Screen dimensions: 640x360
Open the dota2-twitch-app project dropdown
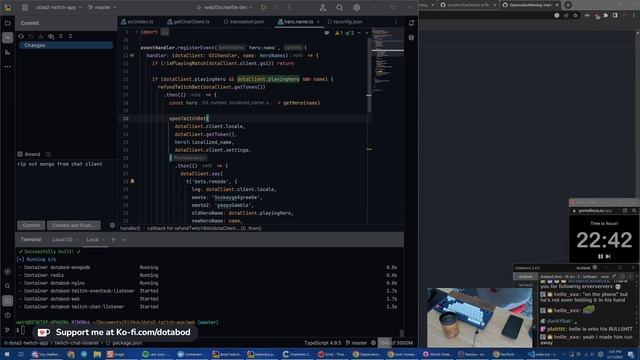58,7
